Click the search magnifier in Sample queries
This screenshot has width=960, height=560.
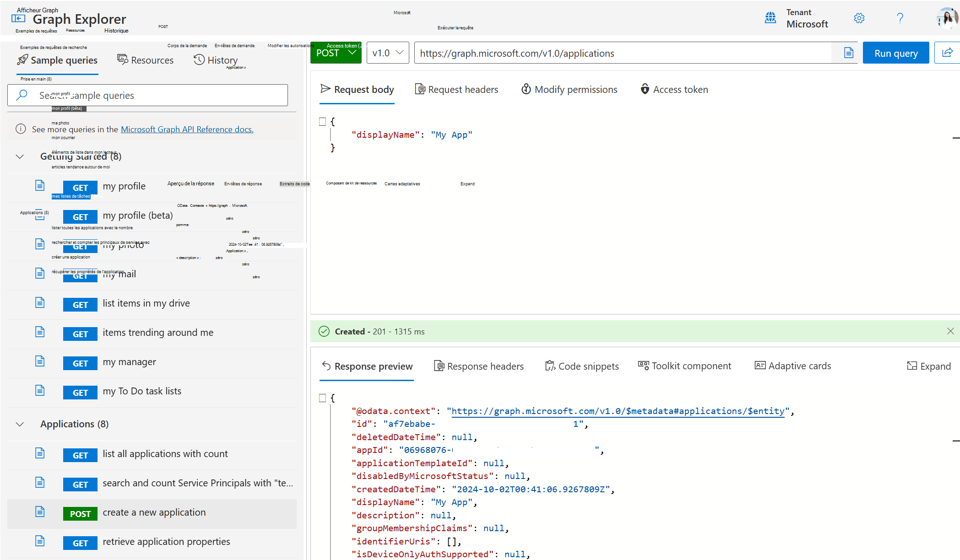21,95
